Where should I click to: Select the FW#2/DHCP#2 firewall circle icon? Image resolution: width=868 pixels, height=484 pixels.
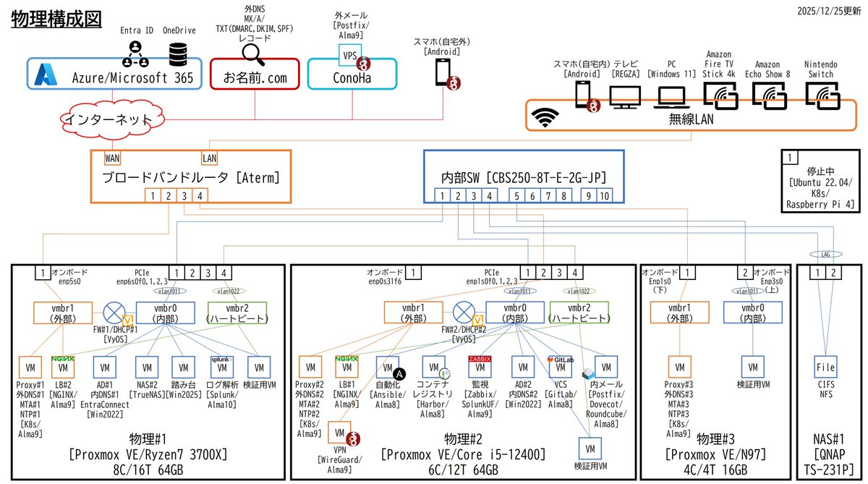[464, 313]
